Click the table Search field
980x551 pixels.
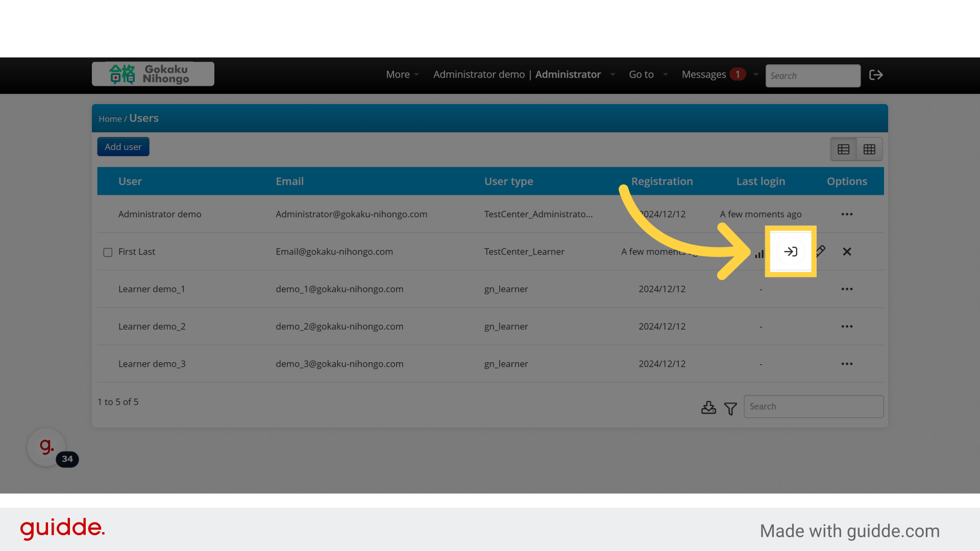tap(813, 407)
